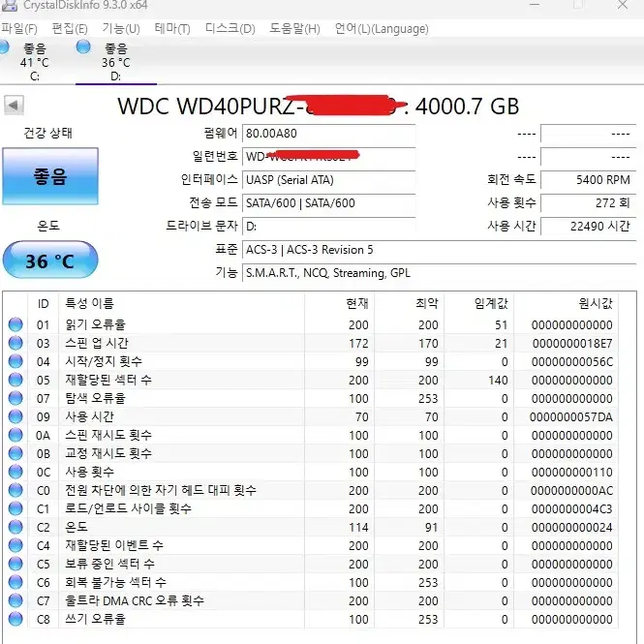Viewport: 644px width, 644px height.
Task: Click the 원시값 column header
Action: tap(567, 304)
